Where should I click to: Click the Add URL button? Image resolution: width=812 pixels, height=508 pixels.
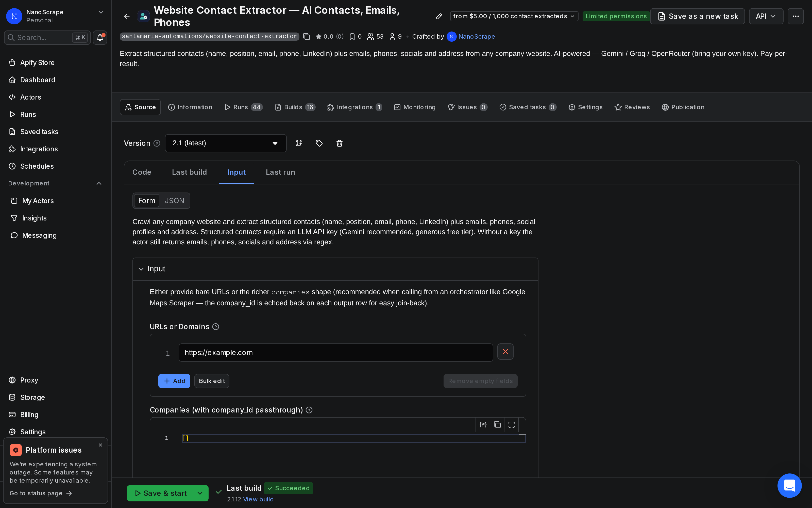point(174,381)
